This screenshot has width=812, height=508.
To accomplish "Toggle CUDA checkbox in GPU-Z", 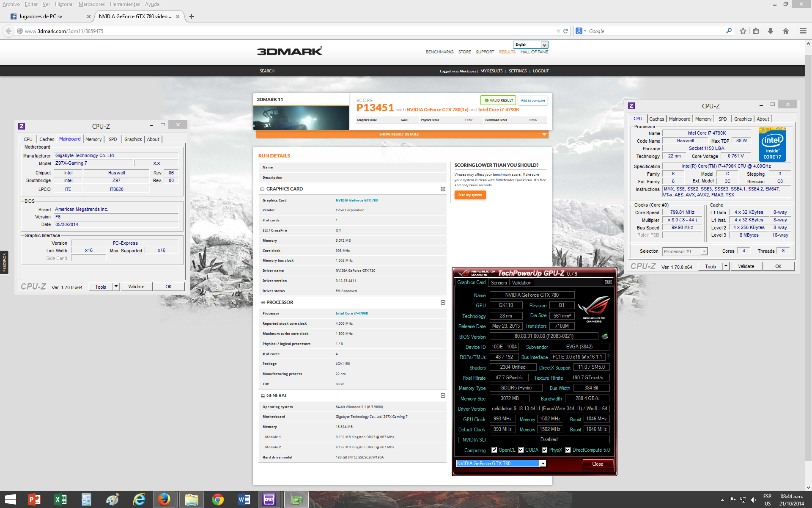I will [x=521, y=450].
